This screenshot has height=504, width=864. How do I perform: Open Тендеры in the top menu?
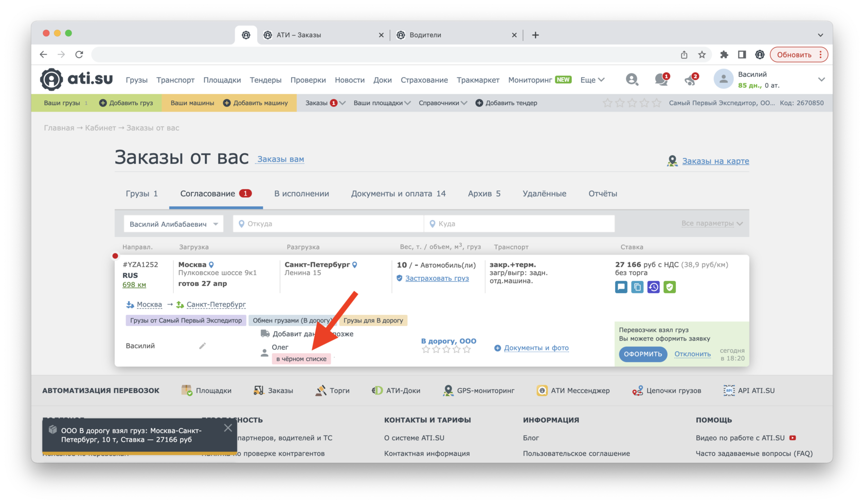coord(265,80)
